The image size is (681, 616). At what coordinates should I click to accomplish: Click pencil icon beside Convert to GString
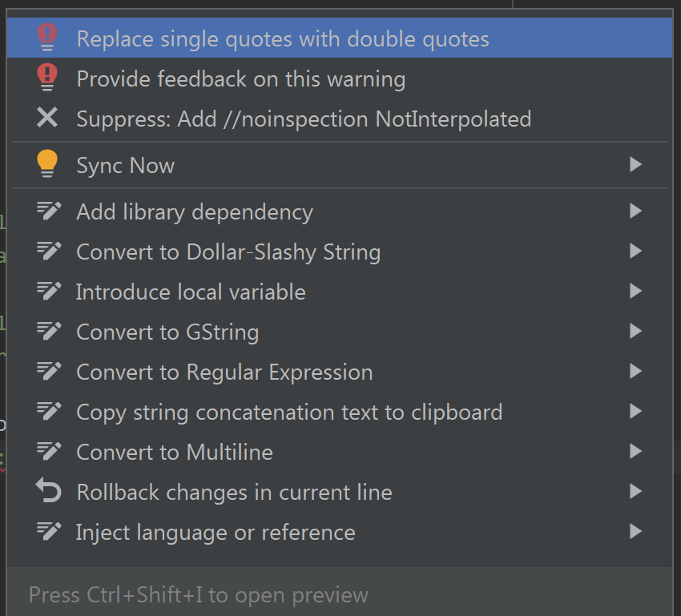pos(49,331)
